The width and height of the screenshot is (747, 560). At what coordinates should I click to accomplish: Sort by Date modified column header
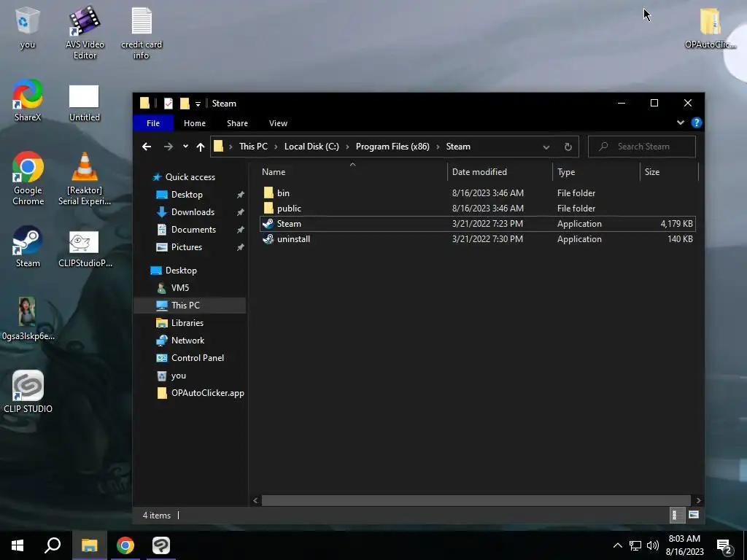(500, 172)
